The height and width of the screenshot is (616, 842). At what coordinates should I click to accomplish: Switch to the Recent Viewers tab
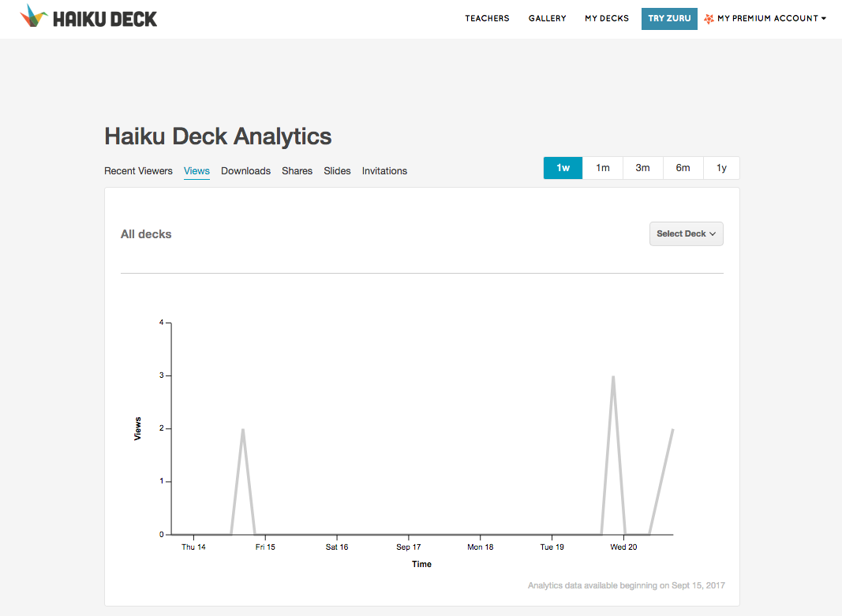138,170
